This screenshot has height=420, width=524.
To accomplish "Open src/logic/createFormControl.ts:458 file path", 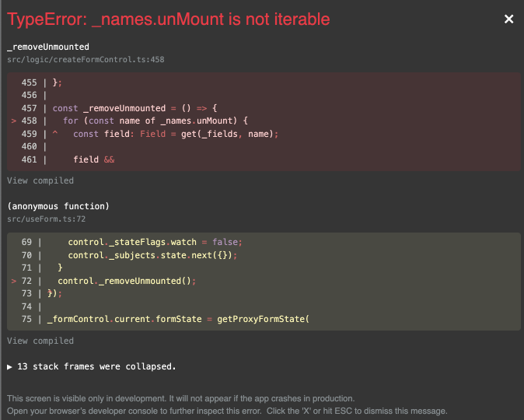I will click(86, 59).
